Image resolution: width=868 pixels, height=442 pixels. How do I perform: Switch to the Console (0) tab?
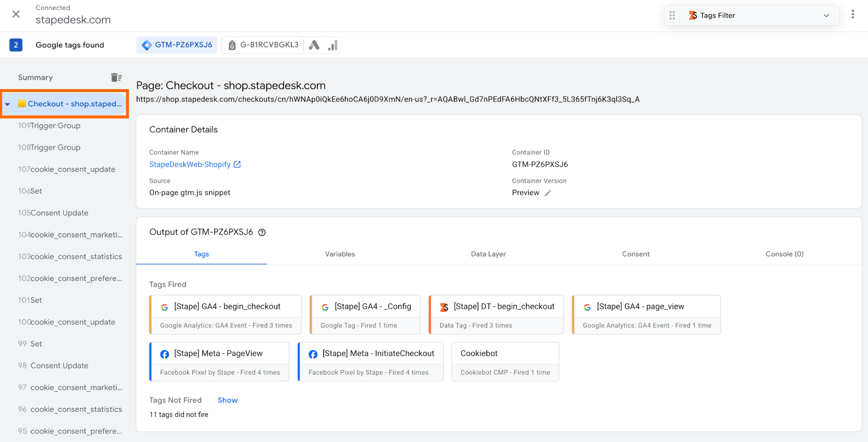click(785, 254)
